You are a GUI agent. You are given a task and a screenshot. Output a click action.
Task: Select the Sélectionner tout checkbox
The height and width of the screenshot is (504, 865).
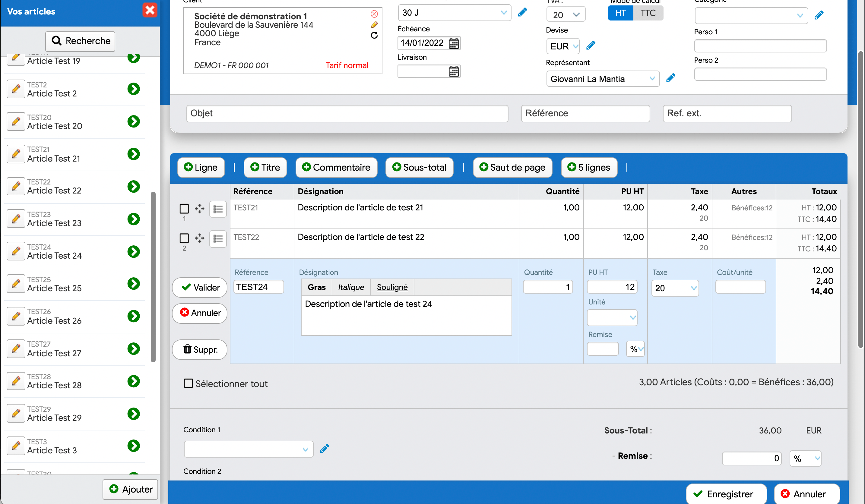click(x=189, y=383)
